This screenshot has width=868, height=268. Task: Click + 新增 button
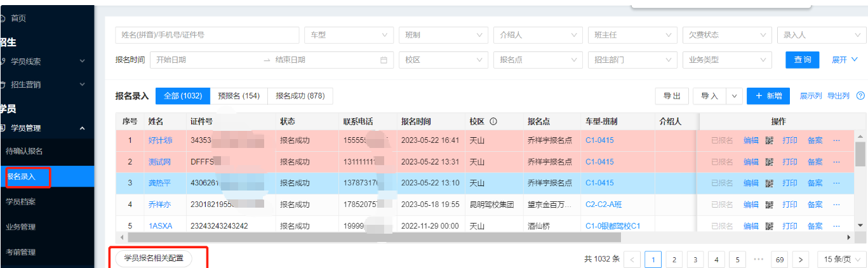768,96
